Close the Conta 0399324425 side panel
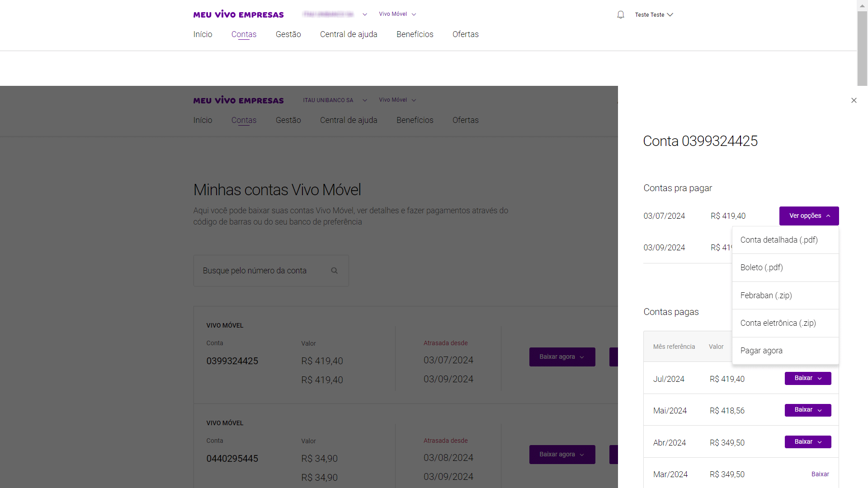 [854, 100]
